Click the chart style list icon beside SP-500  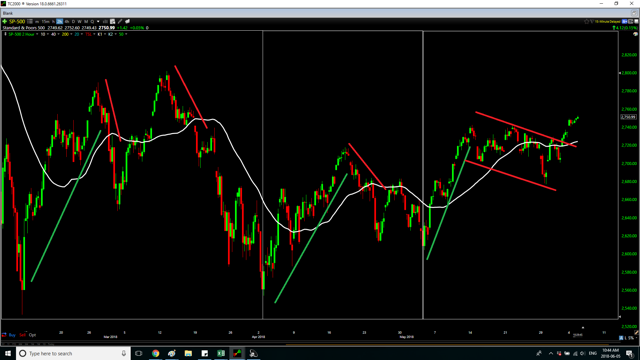coord(30,21)
